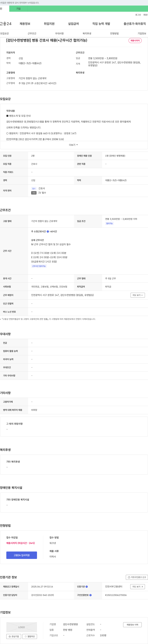Image resolution: width=148 pixels, height=644 pixels.
Task: Click 국민연금, 고용보험, 산재보험, 건강보험 value
Action: (49, 287)
